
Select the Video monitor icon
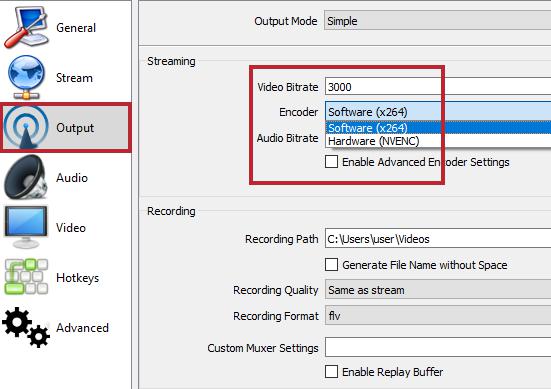click(26, 227)
